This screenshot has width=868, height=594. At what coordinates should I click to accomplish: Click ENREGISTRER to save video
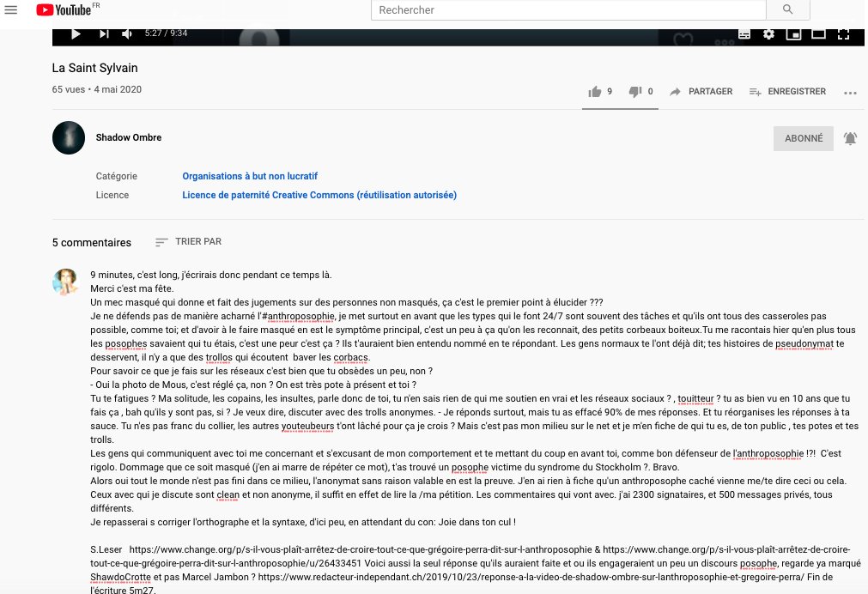tap(787, 91)
